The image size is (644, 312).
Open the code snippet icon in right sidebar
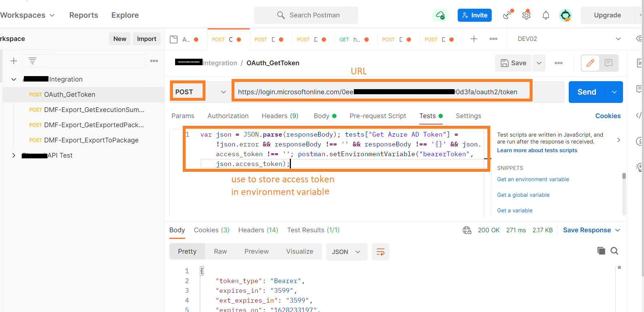pyautogui.click(x=639, y=115)
